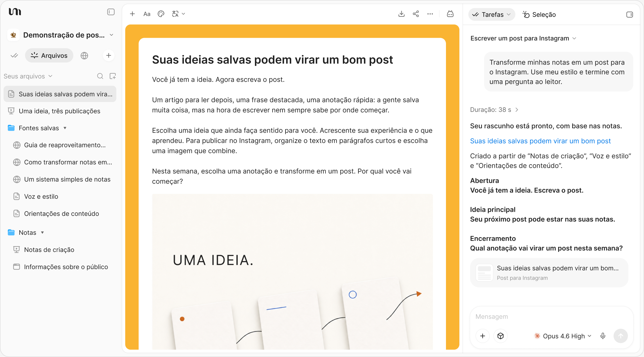Click the globe icon beside Um sistema simples de notas
Screen dimensions: 644x357
(17, 180)
